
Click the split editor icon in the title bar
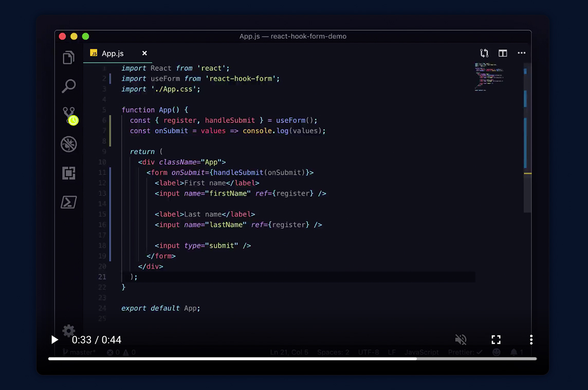coord(503,52)
